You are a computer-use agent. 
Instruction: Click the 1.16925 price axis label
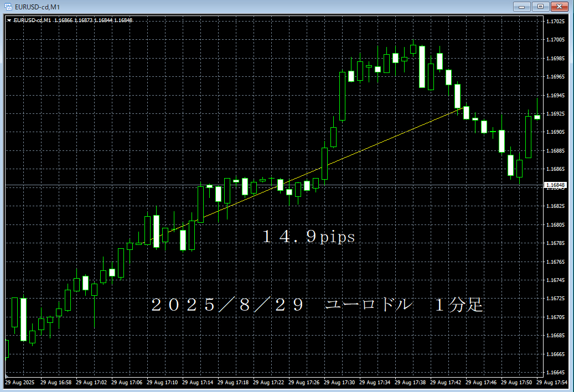pos(555,114)
